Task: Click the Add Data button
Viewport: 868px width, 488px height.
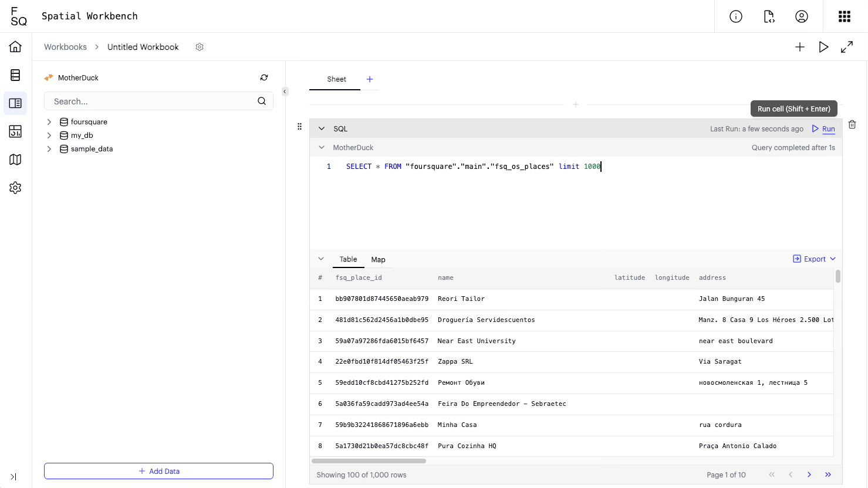Action: point(158,471)
